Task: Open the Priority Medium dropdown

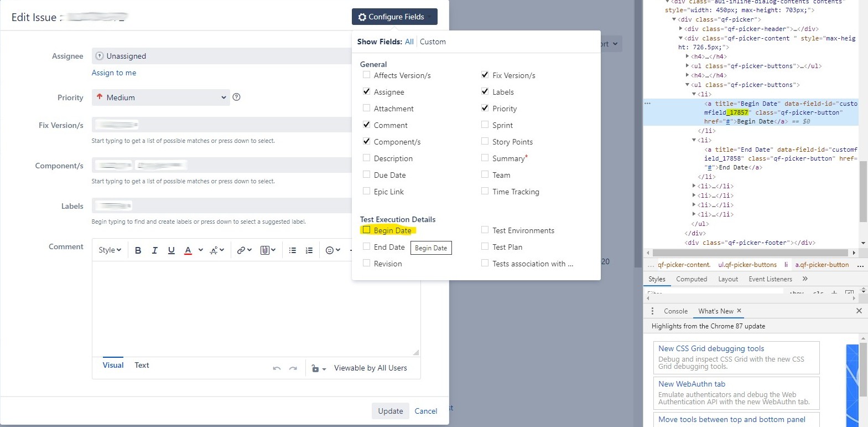Action: 160,97
